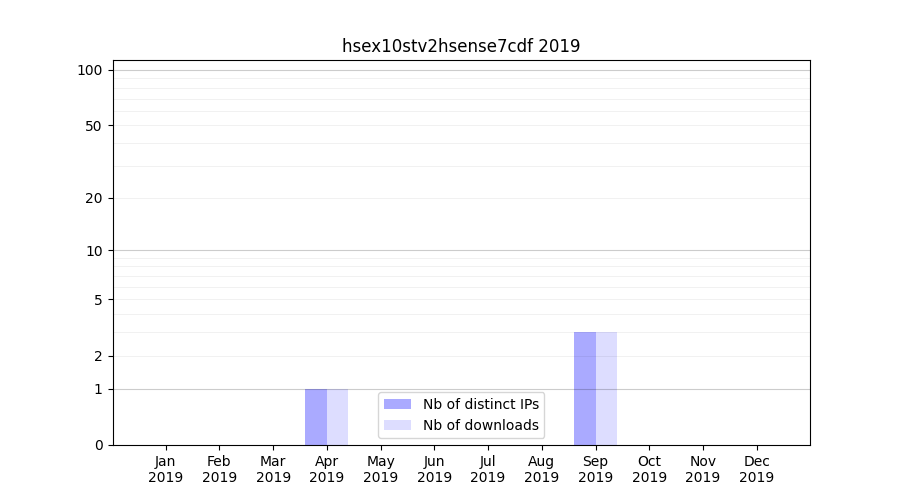Image resolution: width=900 pixels, height=500 pixels.
Task: Click the 100 y-axis tick label
Action: coord(90,70)
